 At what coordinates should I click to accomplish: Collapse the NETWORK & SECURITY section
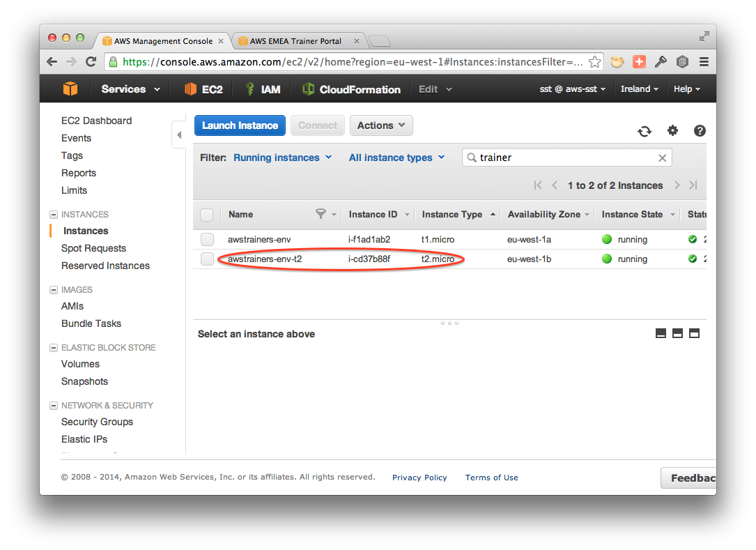[54, 405]
